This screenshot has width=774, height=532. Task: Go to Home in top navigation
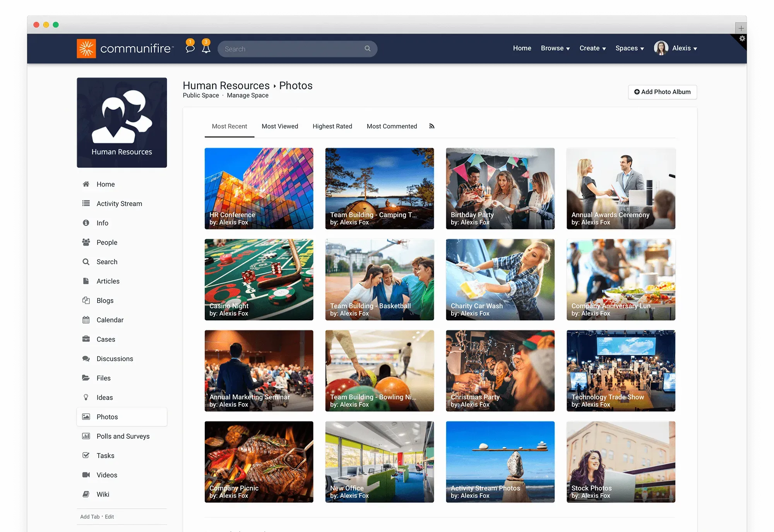pyautogui.click(x=522, y=48)
